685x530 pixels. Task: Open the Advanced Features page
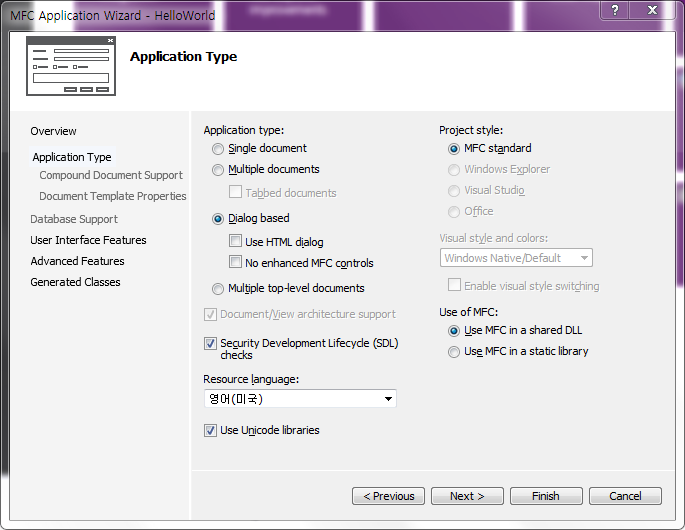(77, 261)
